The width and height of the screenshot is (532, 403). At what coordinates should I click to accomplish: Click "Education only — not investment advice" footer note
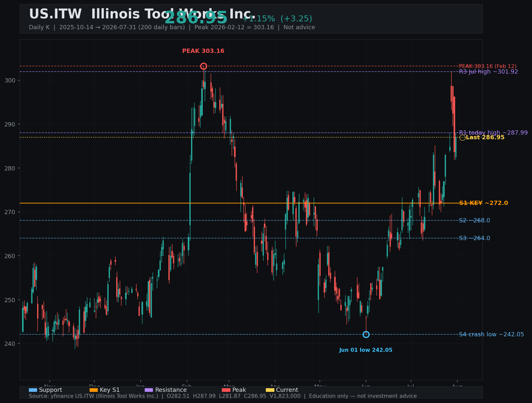pyautogui.click(x=363, y=396)
